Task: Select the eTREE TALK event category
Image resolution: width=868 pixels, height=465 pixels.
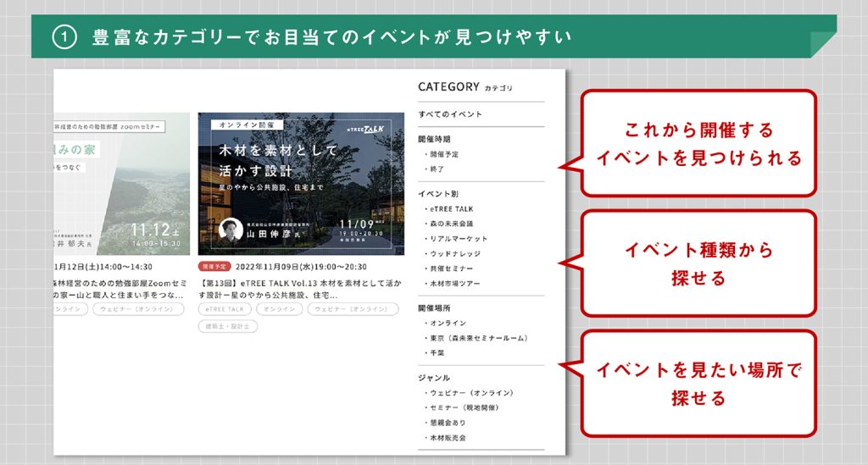Action: tap(452, 209)
